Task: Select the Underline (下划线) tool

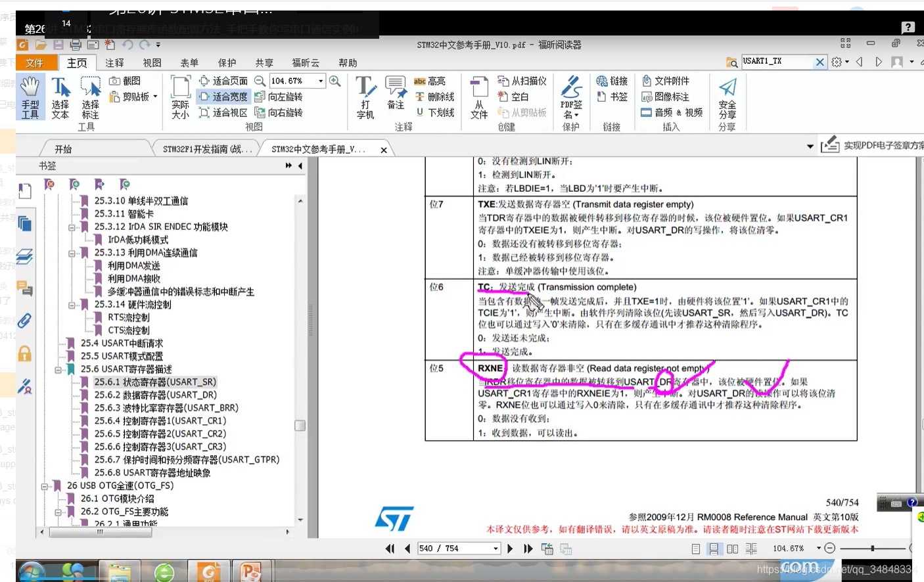Action: (435, 112)
